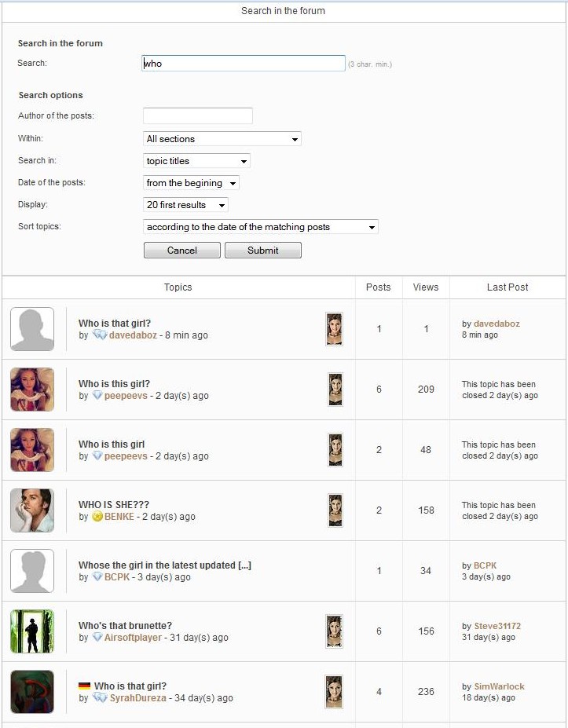Click the views count 158
568x728 pixels.
pyautogui.click(x=426, y=510)
